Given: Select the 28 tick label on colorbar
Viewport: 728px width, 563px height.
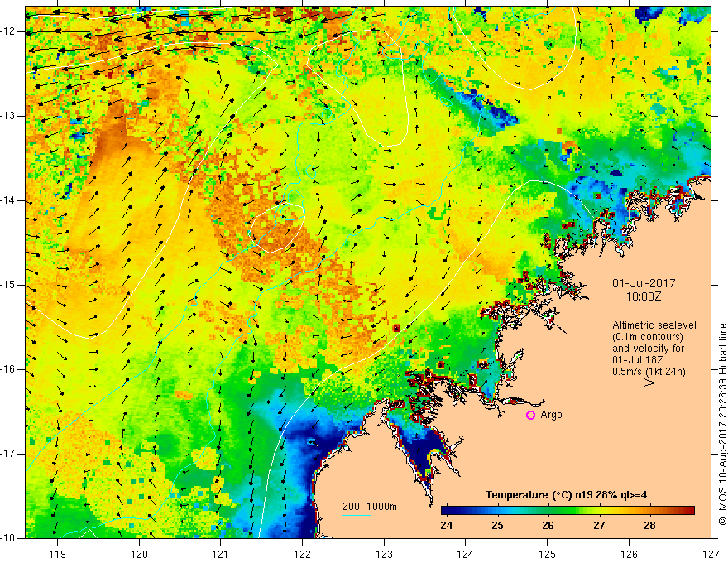Looking at the screenshot, I should 650,525.
